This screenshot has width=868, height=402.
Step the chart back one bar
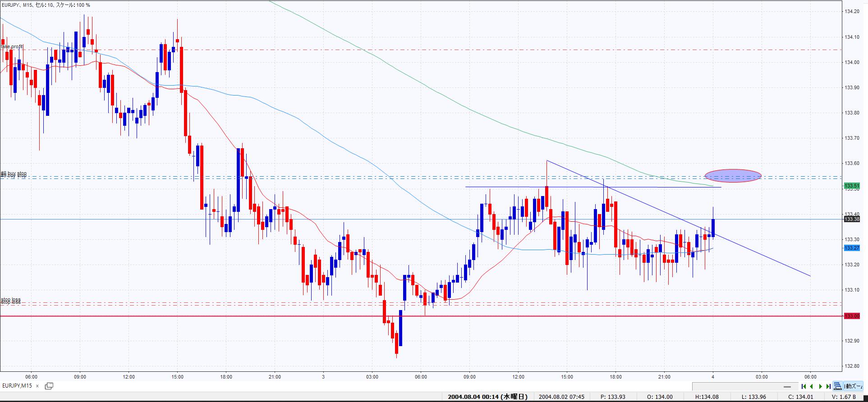click(x=812, y=386)
